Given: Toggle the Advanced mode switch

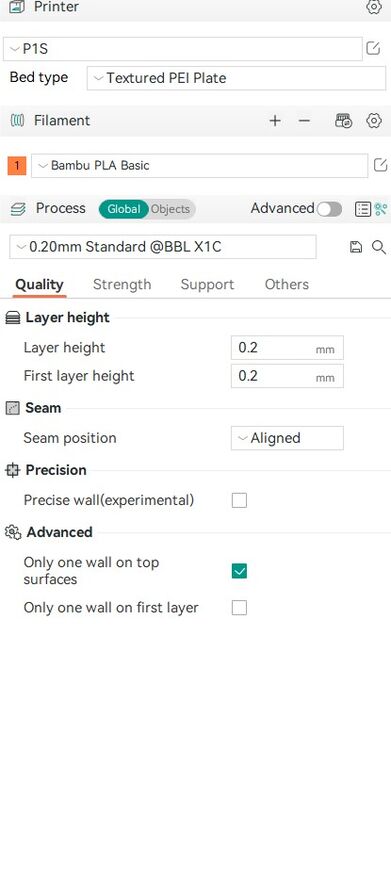Looking at the screenshot, I should pyautogui.click(x=329, y=209).
